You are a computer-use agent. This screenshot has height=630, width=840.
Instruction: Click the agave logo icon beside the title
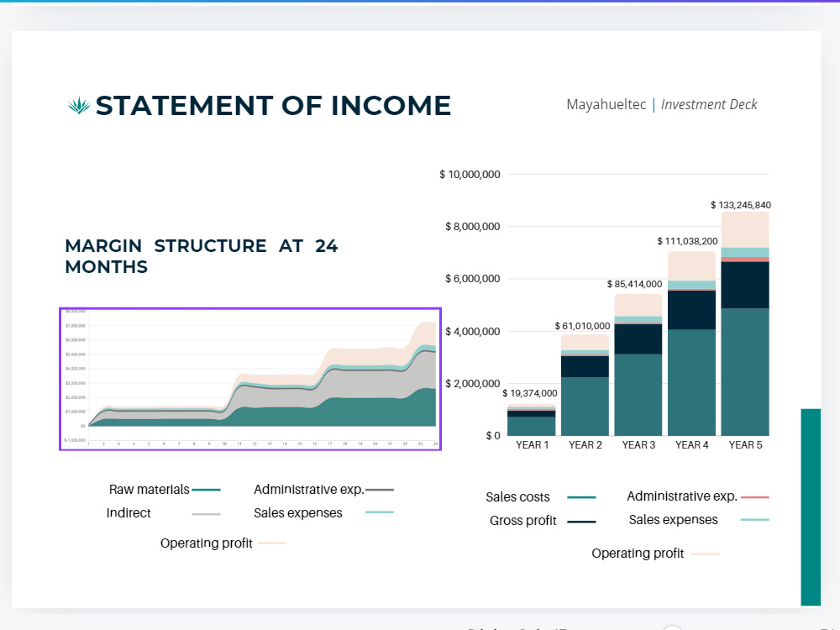coord(79,105)
